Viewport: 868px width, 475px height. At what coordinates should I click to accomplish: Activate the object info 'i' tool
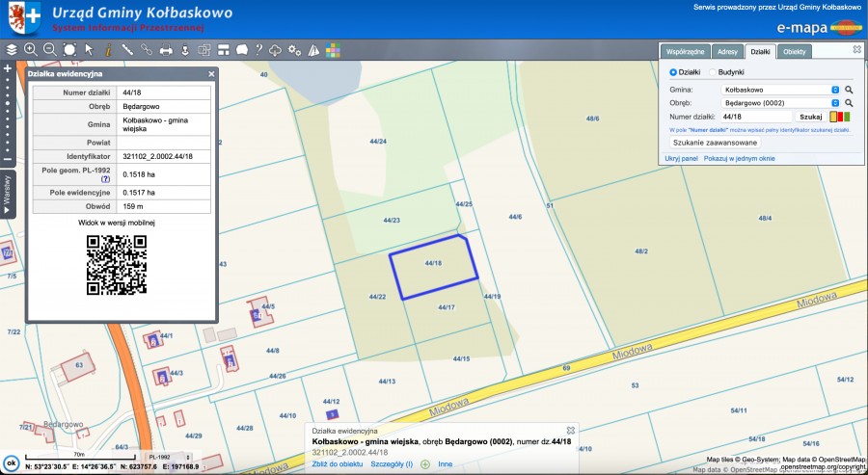click(107, 49)
